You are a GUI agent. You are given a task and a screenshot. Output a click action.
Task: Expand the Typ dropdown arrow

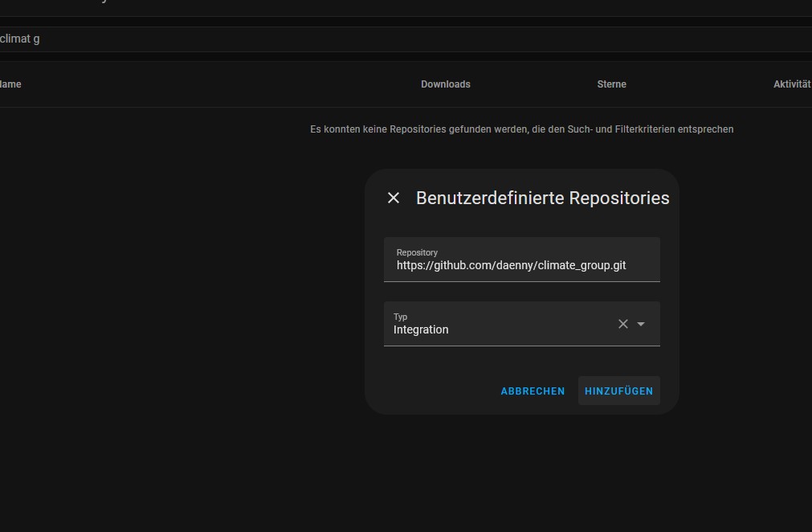pyautogui.click(x=641, y=324)
